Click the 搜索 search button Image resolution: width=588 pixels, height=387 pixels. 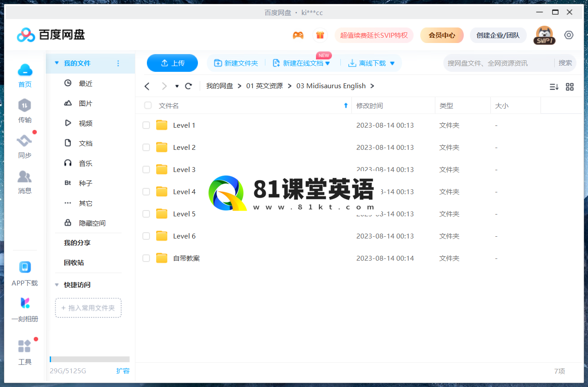coord(565,63)
